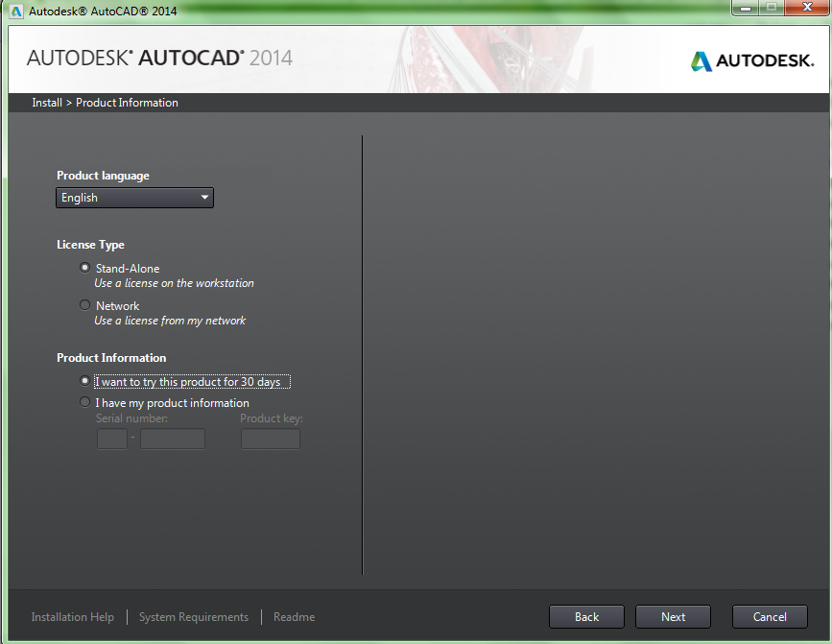Cancel the installation

click(770, 617)
